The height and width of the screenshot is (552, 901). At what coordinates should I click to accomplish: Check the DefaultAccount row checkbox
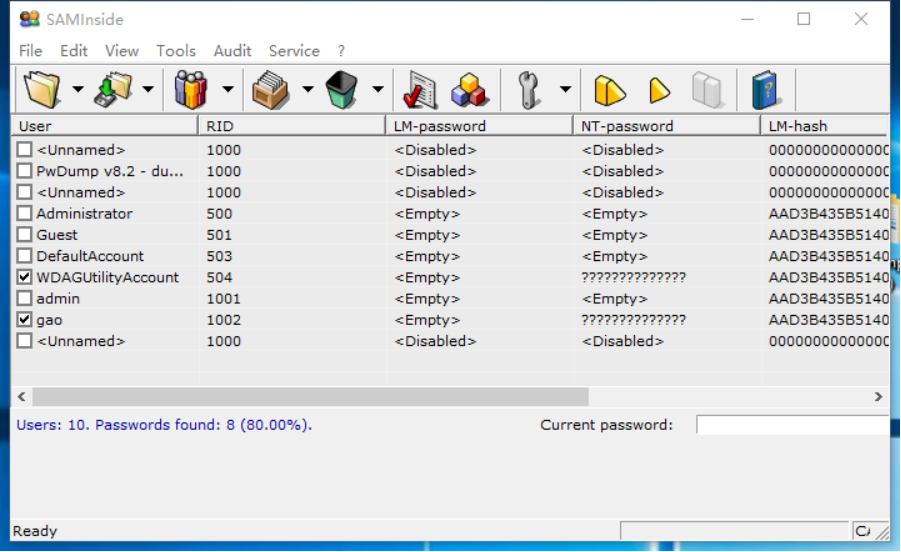point(24,256)
